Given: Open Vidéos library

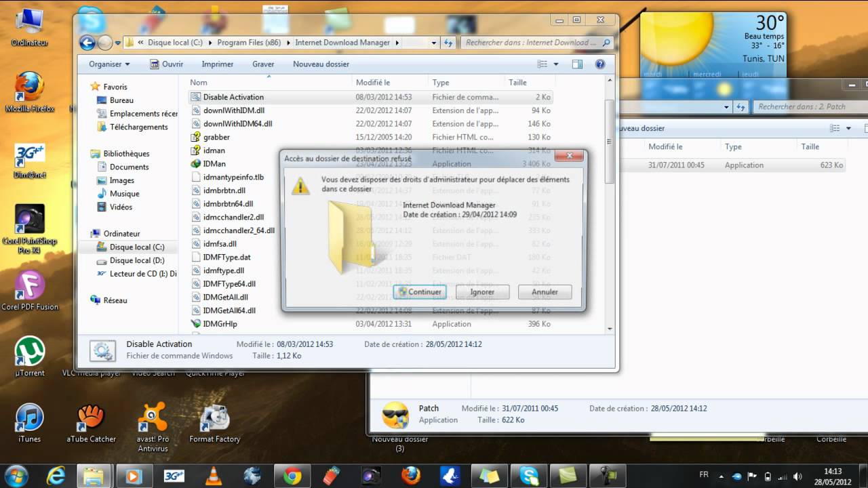Looking at the screenshot, I should 121,207.
